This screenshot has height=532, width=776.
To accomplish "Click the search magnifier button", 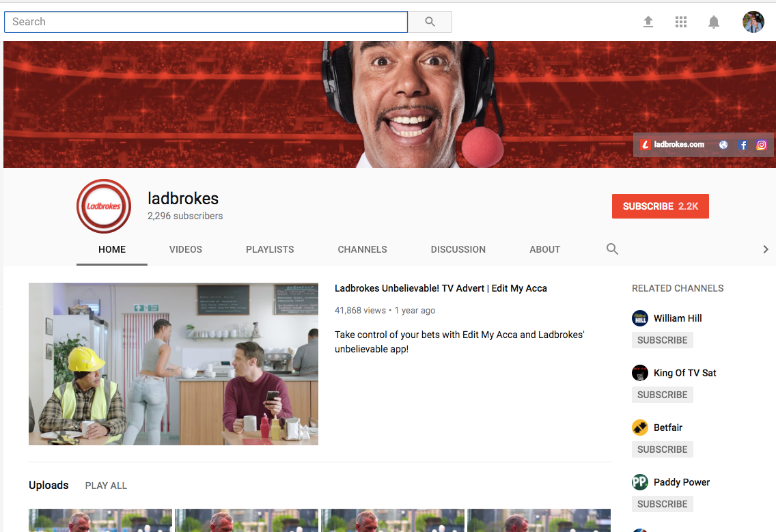I will pos(430,22).
